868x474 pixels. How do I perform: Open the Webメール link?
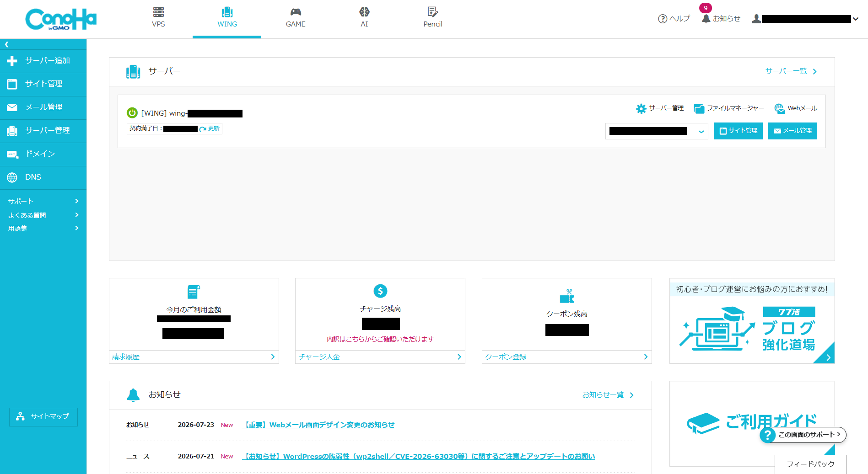coord(796,108)
